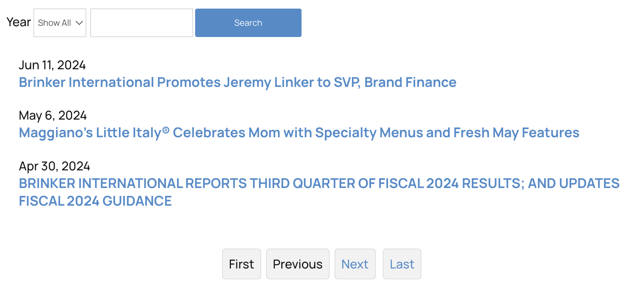The height and width of the screenshot is (296, 644).
Task: Click the May 6, 2024 date text
Action: click(x=53, y=115)
